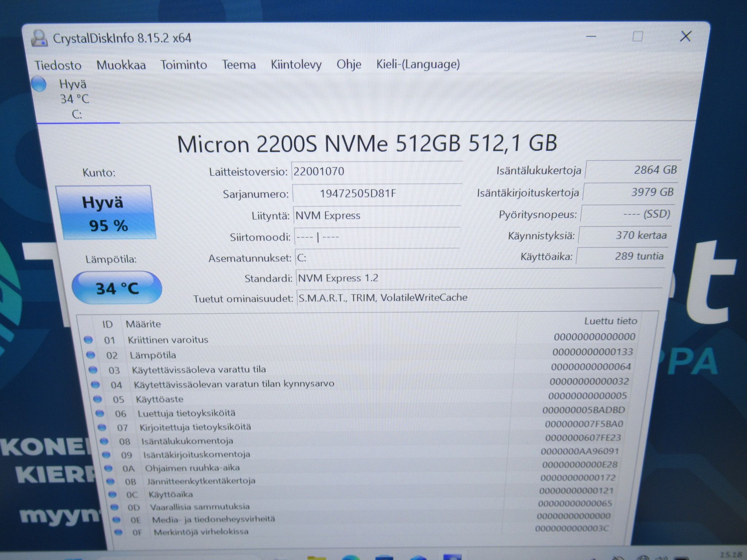Image resolution: width=747 pixels, height=560 pixels.
Task: Click the Luettu tieto column header
Action: [x=611, y=321]
